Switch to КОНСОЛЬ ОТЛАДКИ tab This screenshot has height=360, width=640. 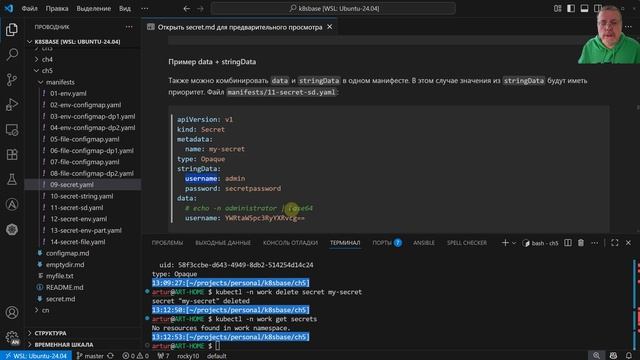290,243
